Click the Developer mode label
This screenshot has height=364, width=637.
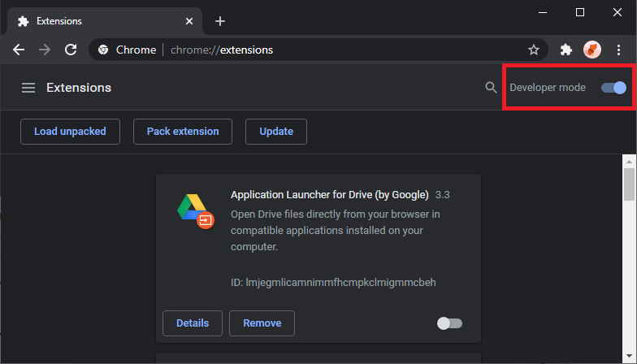(x=548, y=88)
